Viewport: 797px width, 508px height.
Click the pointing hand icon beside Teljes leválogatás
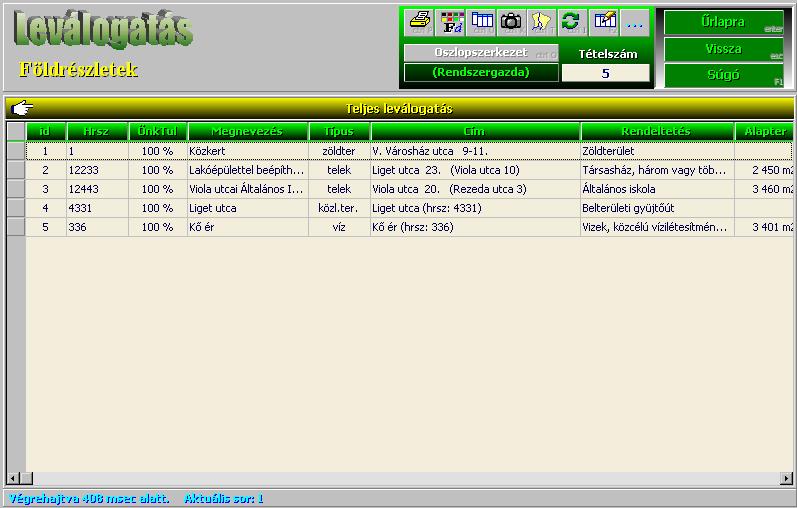pos(22,108)
